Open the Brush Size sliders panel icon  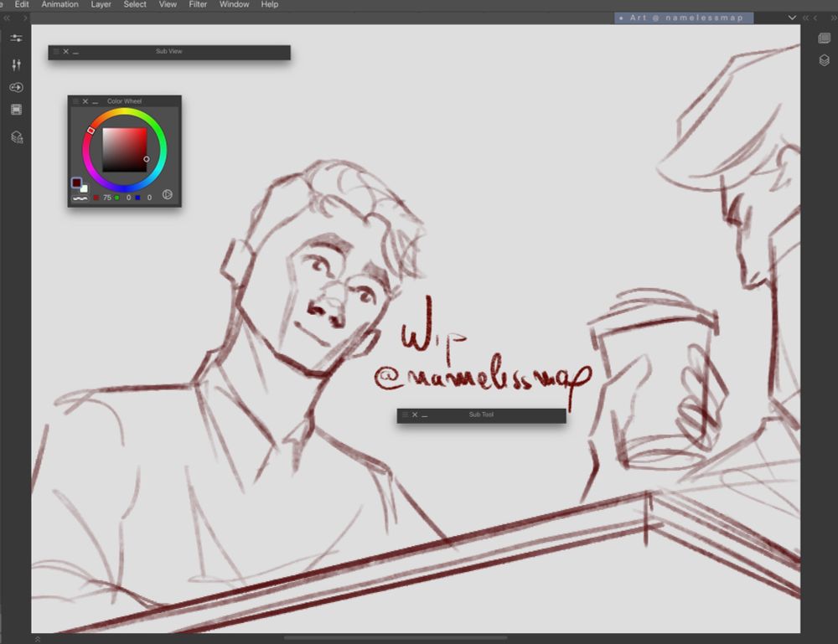click(x=16, y=64)
